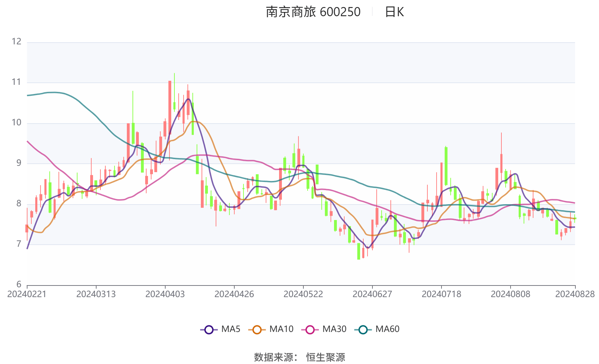The image size is (599, 364).
Task: Select the 日K tab label
Action: tap(394, 12)
